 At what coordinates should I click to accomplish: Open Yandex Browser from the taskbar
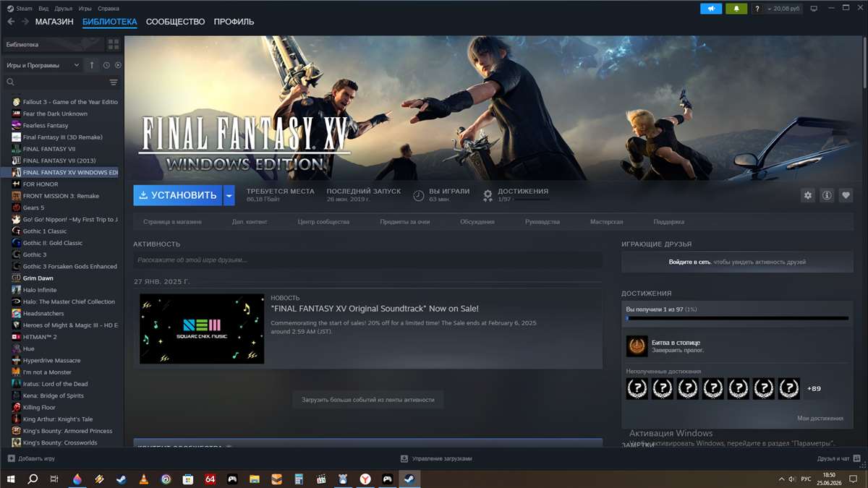coord(365,479)
